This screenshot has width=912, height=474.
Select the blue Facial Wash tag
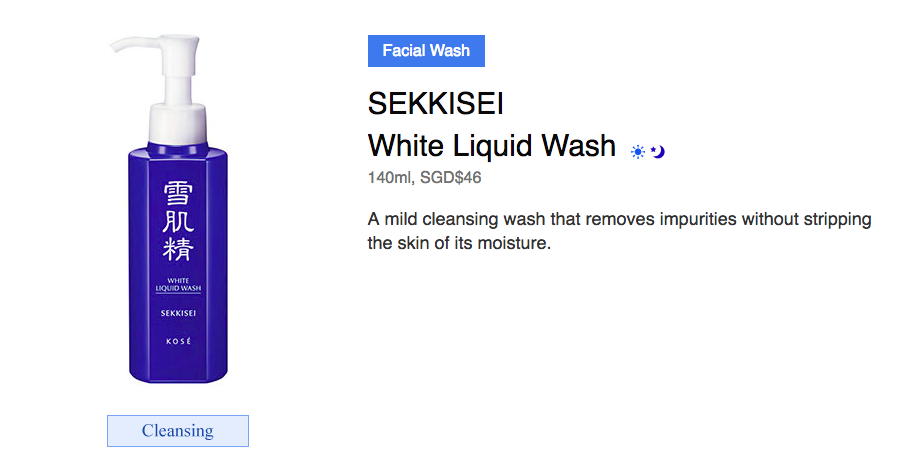coord(426,51)
